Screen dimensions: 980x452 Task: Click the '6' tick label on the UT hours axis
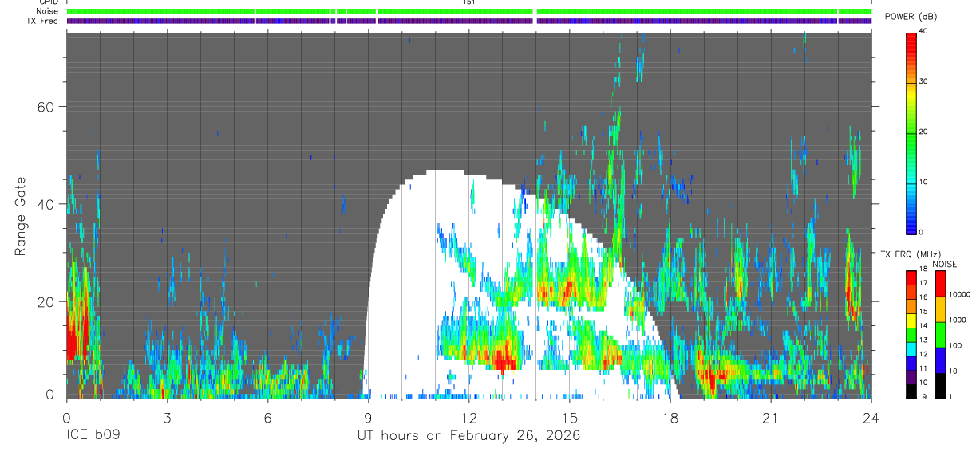pos(267,418)
